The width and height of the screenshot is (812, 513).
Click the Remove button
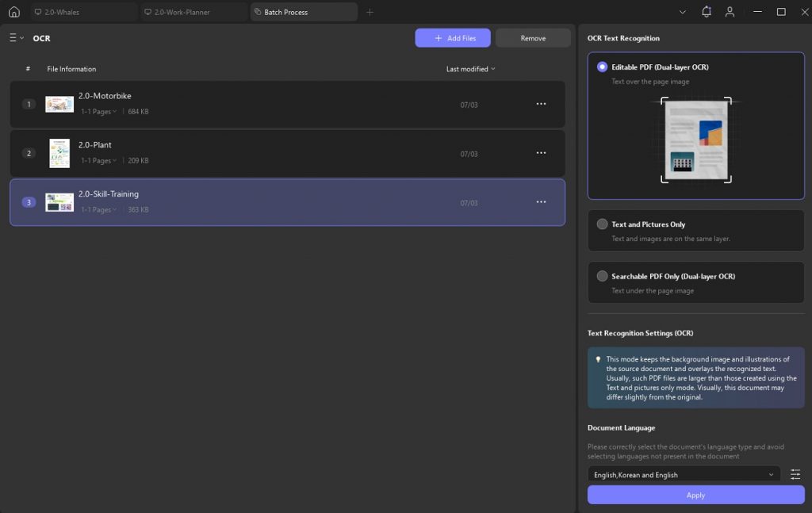[x=533, y=38]
